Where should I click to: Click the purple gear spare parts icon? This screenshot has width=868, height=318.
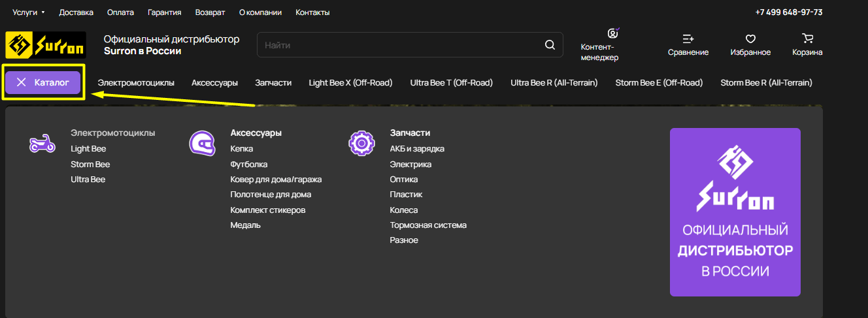coord(361,143)
